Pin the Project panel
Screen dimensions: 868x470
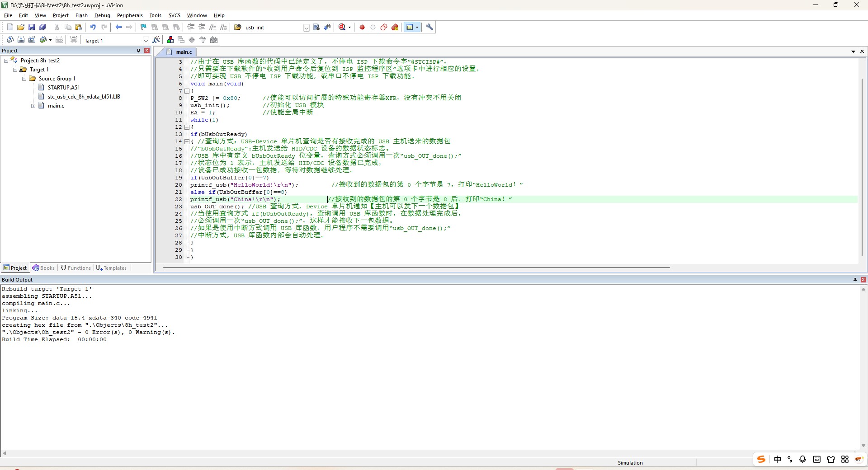point(138,51)
